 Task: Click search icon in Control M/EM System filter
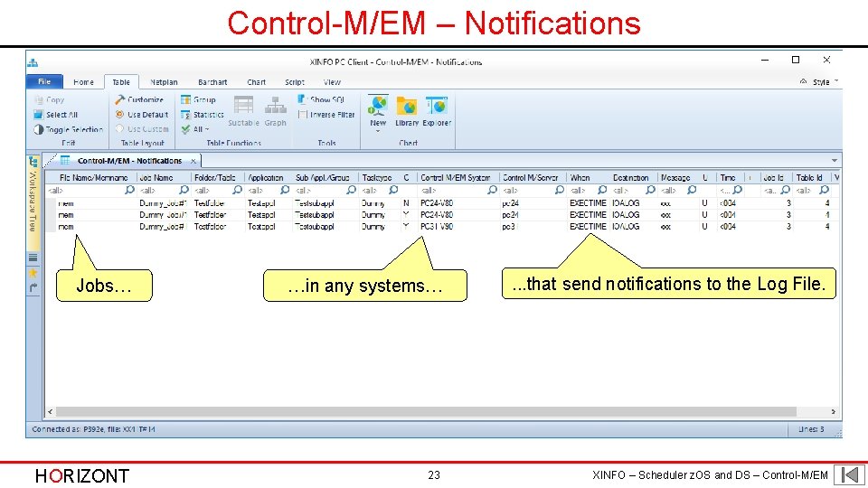[492, 190]
